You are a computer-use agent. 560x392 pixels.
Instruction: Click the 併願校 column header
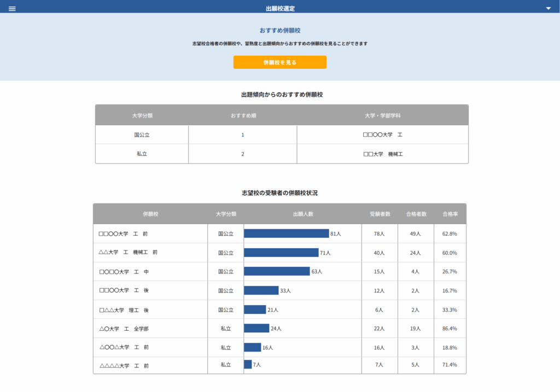point(150,214)
